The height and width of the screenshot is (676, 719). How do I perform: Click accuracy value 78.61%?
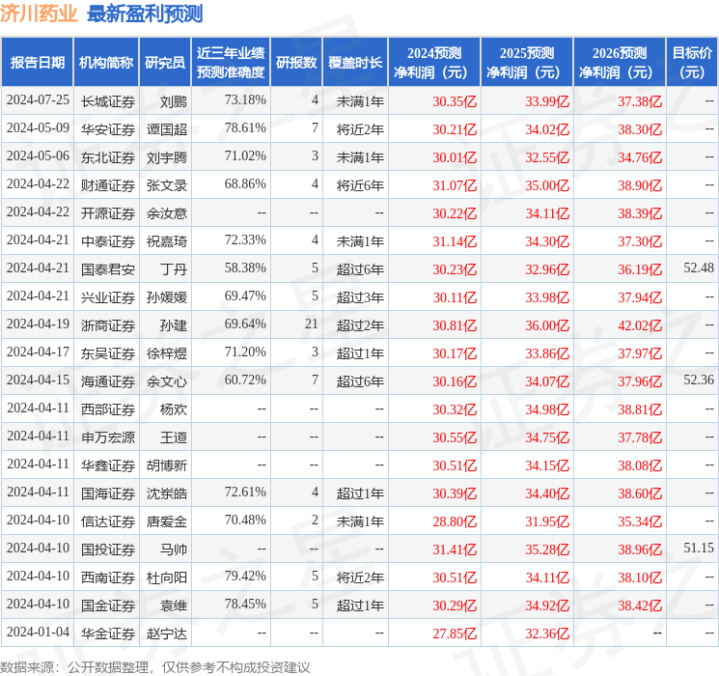pyautogui.click(x=245, y=128)
